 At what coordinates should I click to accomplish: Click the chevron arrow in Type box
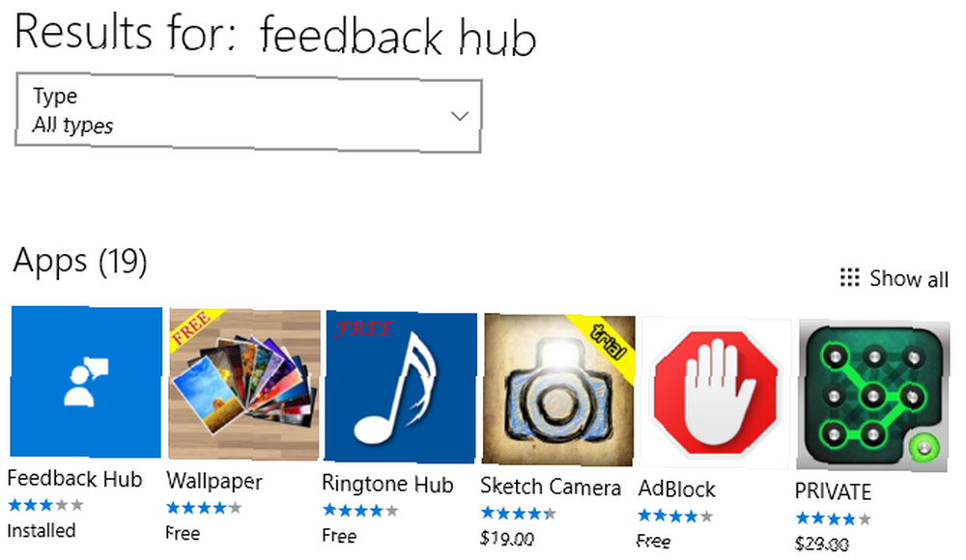pos(460,116)
